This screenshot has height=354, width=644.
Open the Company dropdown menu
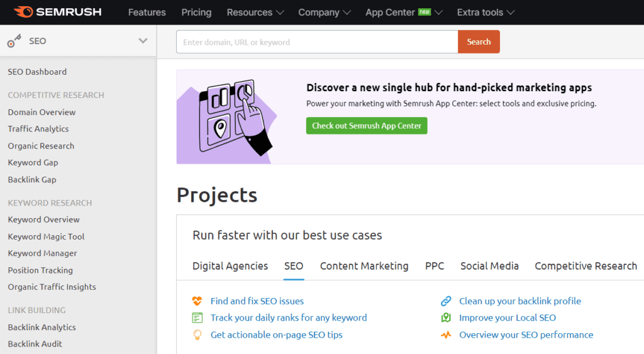pos(325,13)
